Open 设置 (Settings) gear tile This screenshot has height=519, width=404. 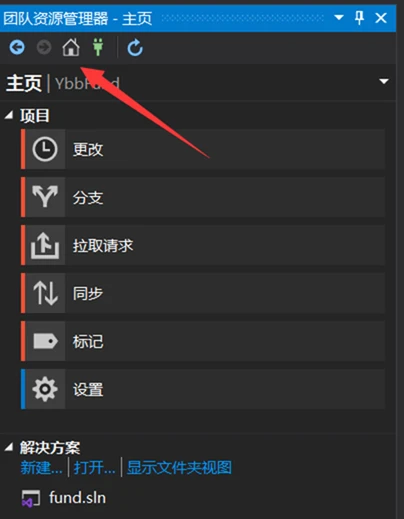tap(203, 389)
